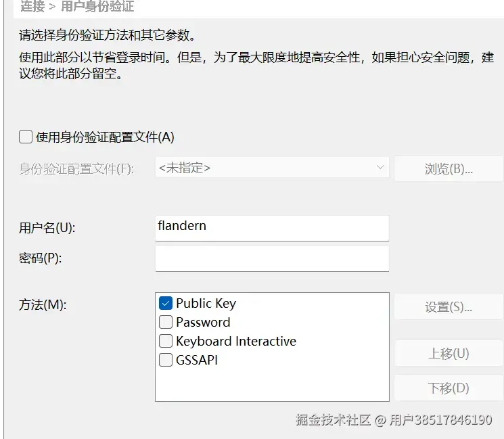Open the 身份验证配置文件 combo box
The height and width of the screenshot is (439, 504).
click(x=271, y=168)
